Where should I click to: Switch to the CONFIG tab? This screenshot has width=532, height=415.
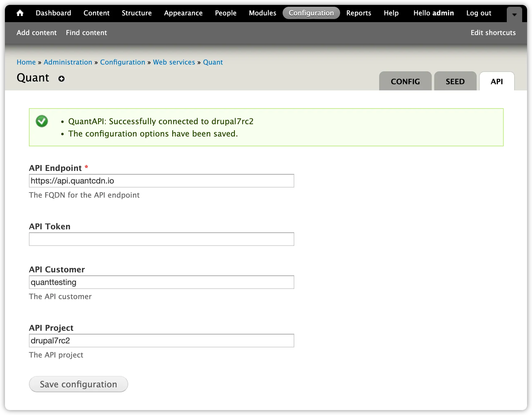pos(405,81)
